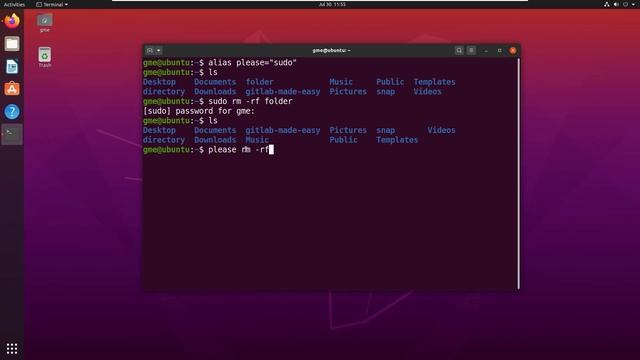640x360 pixels.
Task: Click Activities in the top bar
Action: click(14, 4)
